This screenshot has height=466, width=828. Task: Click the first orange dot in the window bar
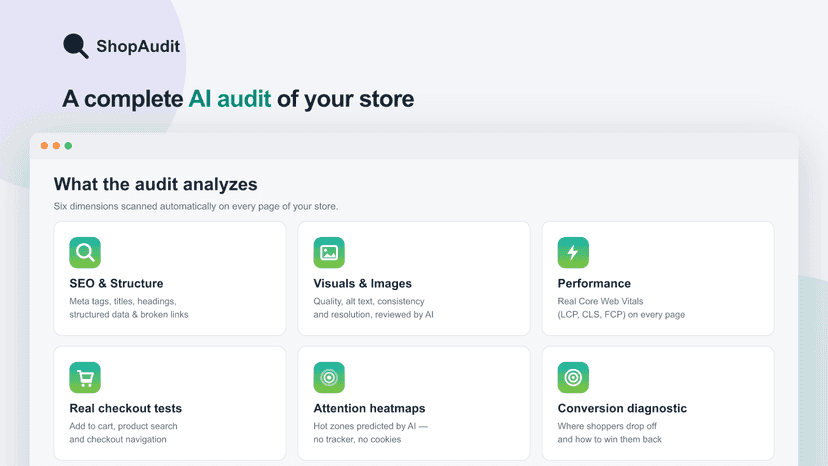pyautogui.click(x=44, y=146)
